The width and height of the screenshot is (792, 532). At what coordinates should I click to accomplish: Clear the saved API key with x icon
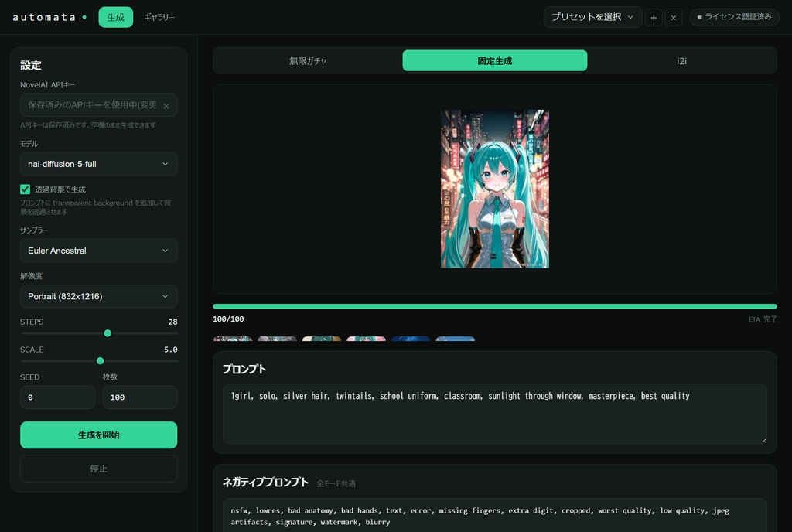click(166, 106)
